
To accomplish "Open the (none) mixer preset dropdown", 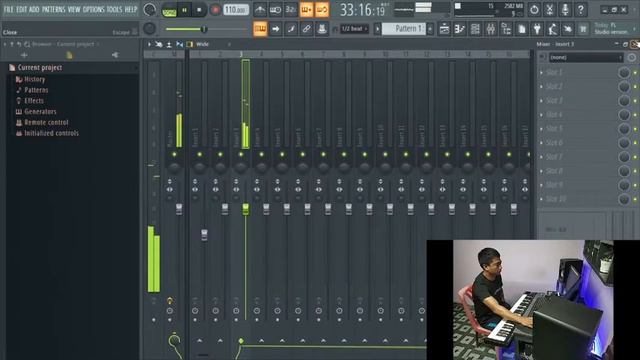I will coord(585,58).
